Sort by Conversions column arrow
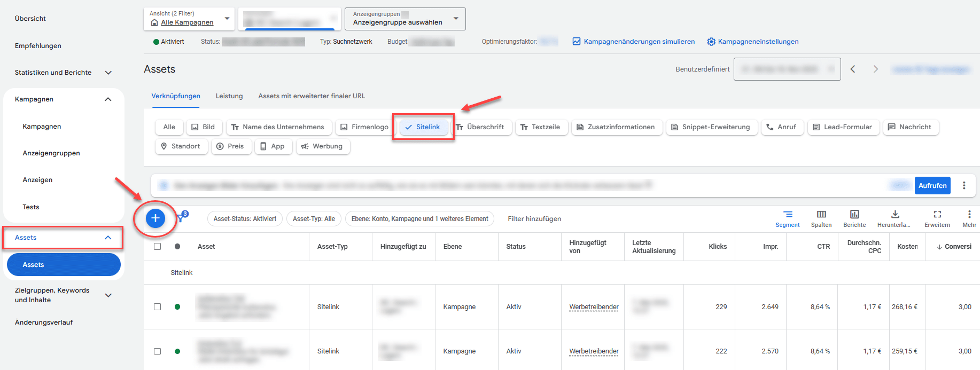Image resolution: width=980 pixels, height=370 pixels. click(939, 247)
